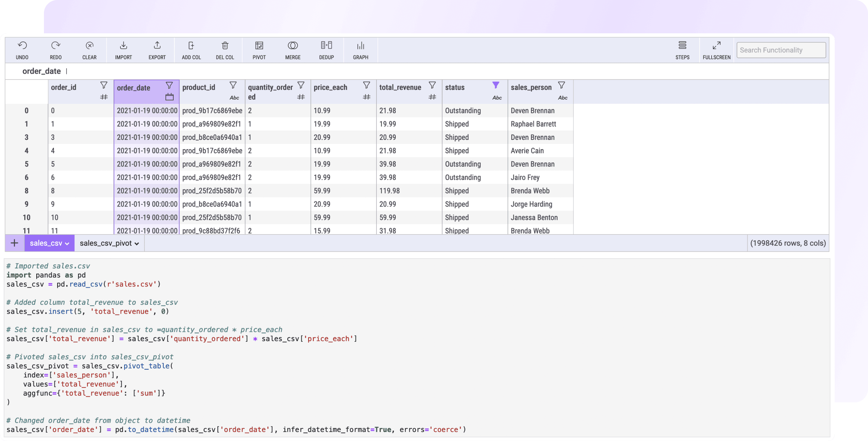This screenshot has width=868, height=441.
Task: Add a new column with Add Col
Action: (x=191, y=50)
